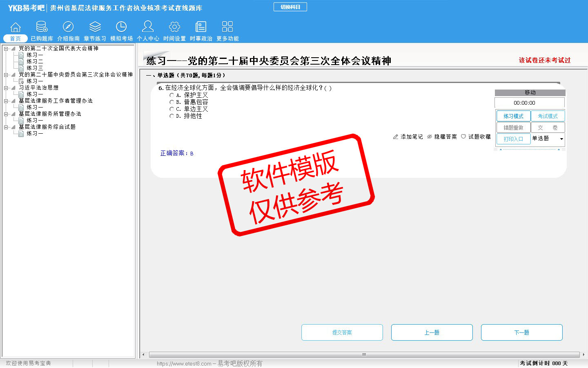Open 章节练习 layers icon
588x368 pixels.
point(95,27)
